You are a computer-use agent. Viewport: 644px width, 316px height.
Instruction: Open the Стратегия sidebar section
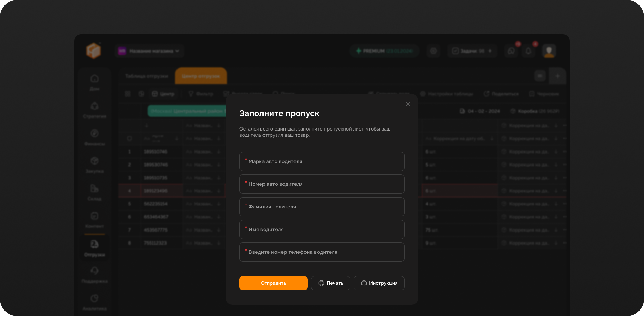pyautogui.click(x=95, y=106)
